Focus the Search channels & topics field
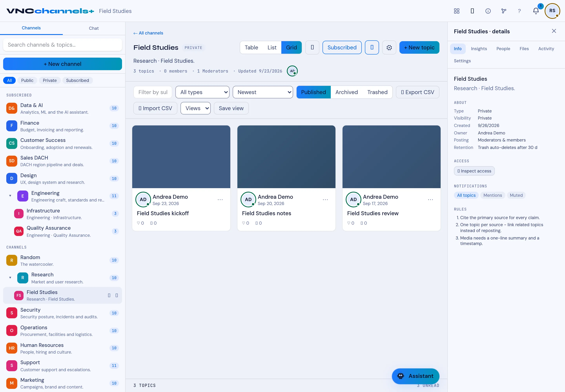565x392 pixels. 62,45
